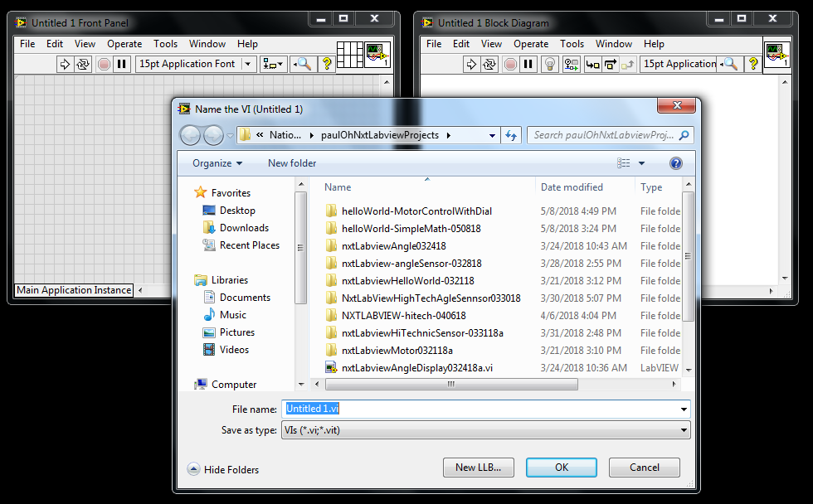The height and width of the screenshot is (504, 813).
Task: Click the Back arrow in save dialog
Action: [190, 136]
